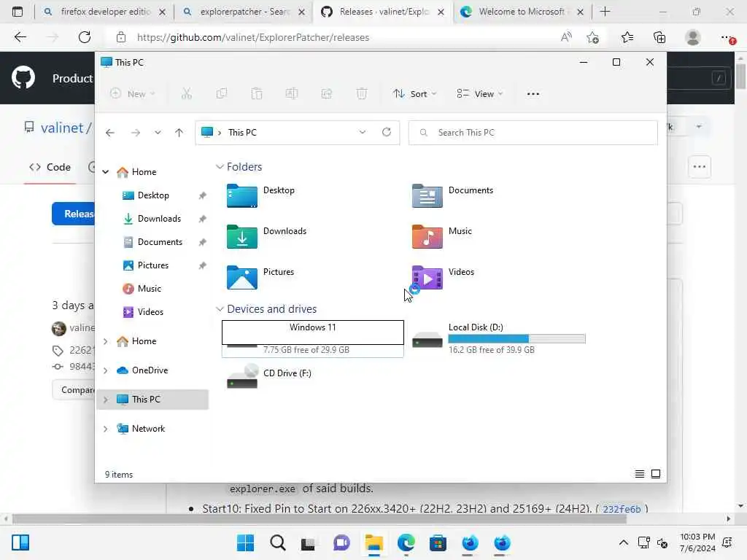The image size is (747, 560).
Task: Open the GitHub Code tab
Action: coord(50,167)
